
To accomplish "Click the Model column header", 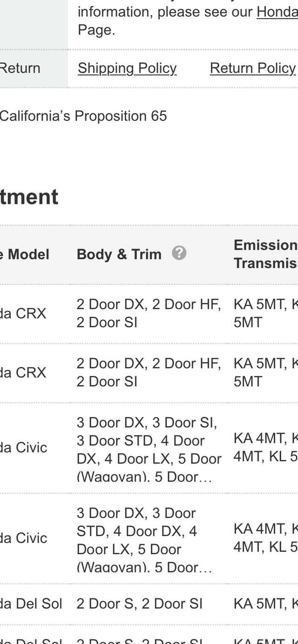I will [x=24, y=254].
